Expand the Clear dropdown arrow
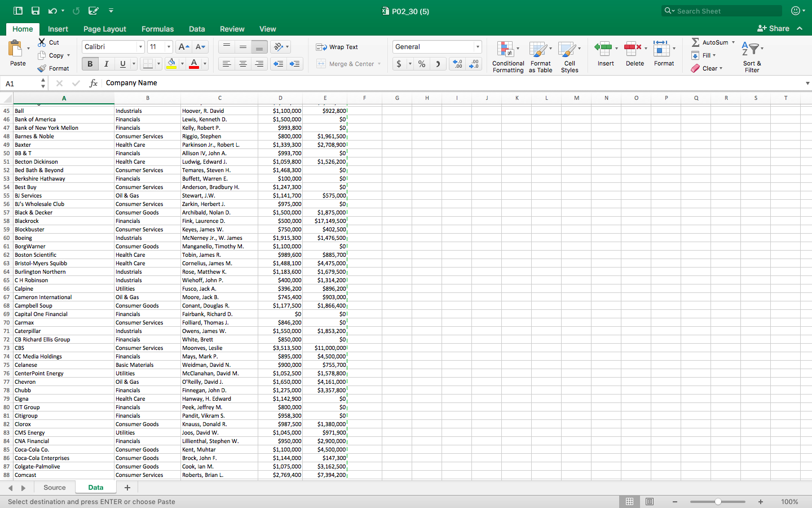This screenshot has height=508, width=812. click(721, 68)
